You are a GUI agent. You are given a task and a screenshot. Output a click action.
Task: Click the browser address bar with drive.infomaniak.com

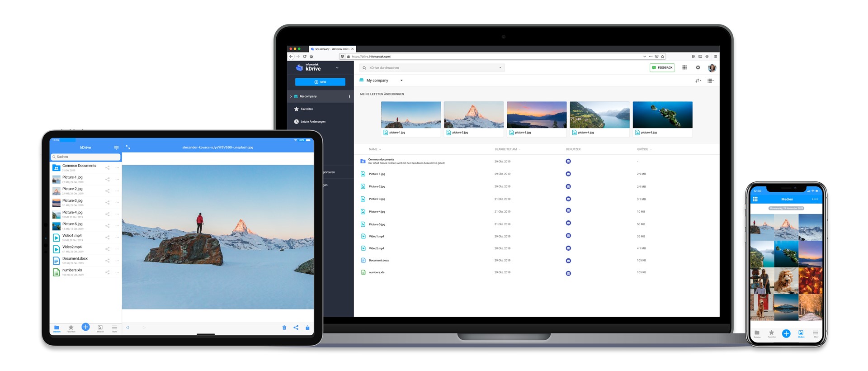tap(502, 57)
